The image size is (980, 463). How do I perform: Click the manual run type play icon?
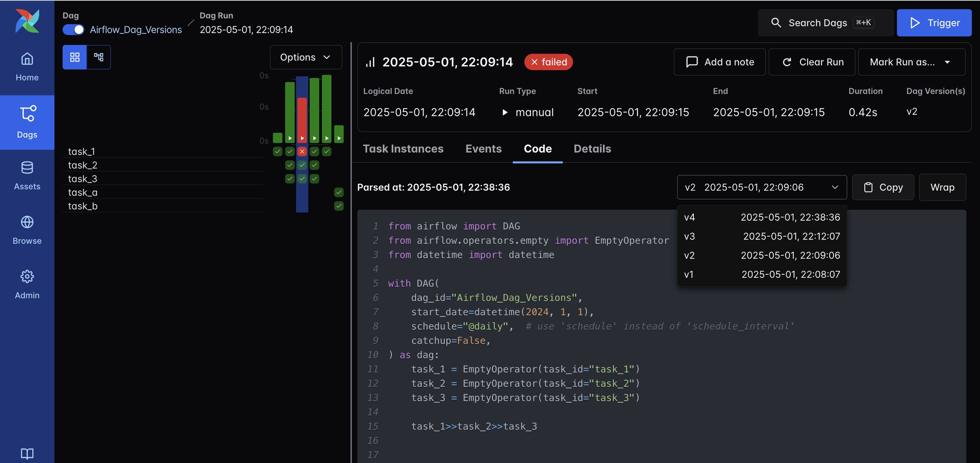point(504,113)
